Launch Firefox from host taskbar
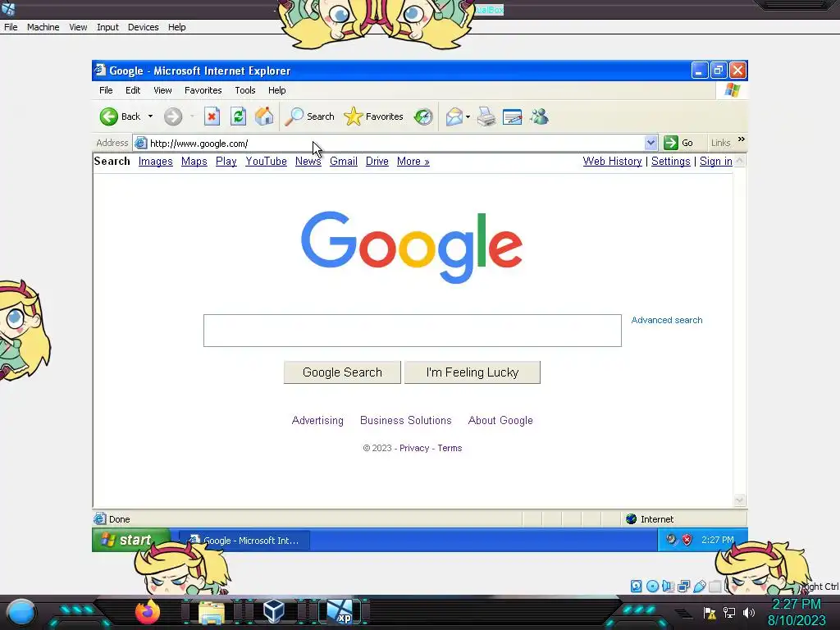840x630 pixels. (x=148, y=611)
